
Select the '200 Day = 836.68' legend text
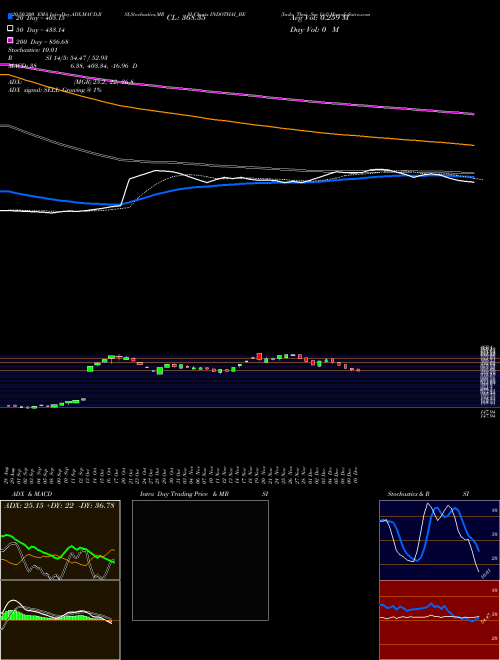click(x=42, y=42)
